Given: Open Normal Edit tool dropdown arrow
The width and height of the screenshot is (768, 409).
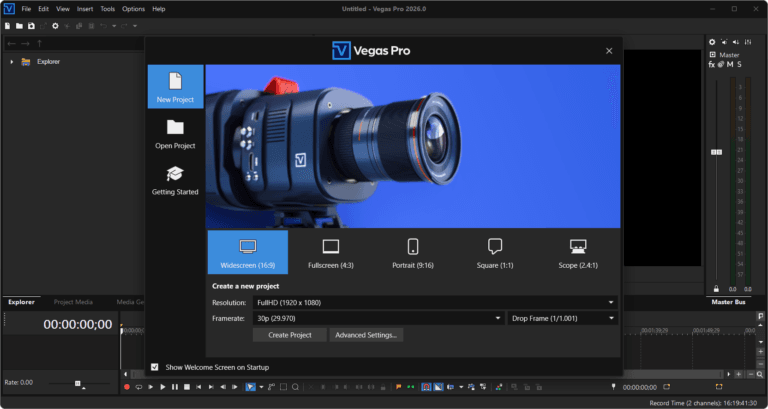Looking at the screenshot, I should click(261, 387).
